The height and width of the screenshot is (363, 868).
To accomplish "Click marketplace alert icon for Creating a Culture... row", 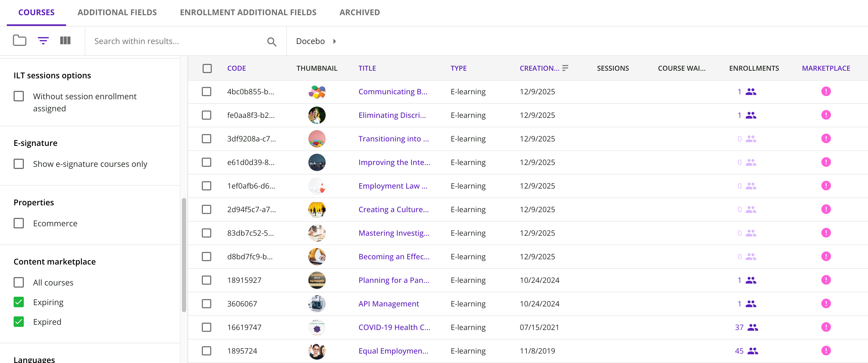I will click(826, 209).
